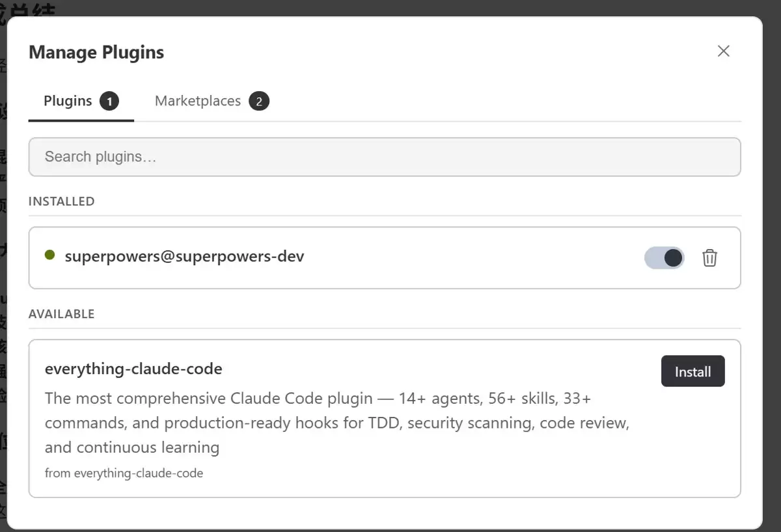
Task: Install the everything-claude-code plugin
Action: click(x=692, y=371)
